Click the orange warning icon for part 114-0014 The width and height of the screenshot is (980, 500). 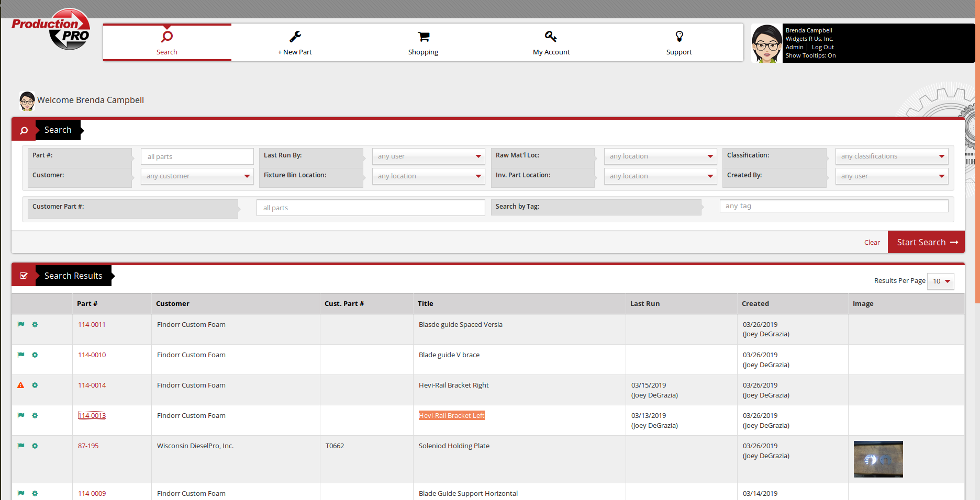pos(21,385)
